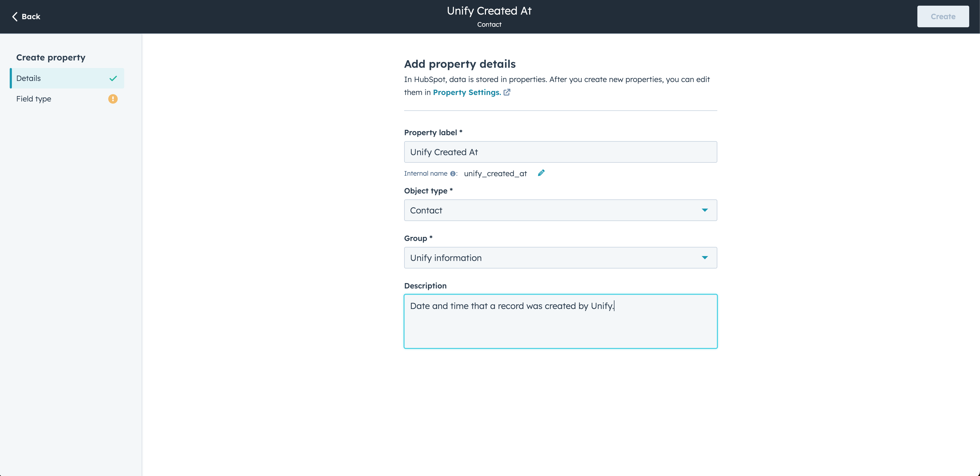Click the external link icon after Property Settings
980x476 pixels.
tap(507, 92)
